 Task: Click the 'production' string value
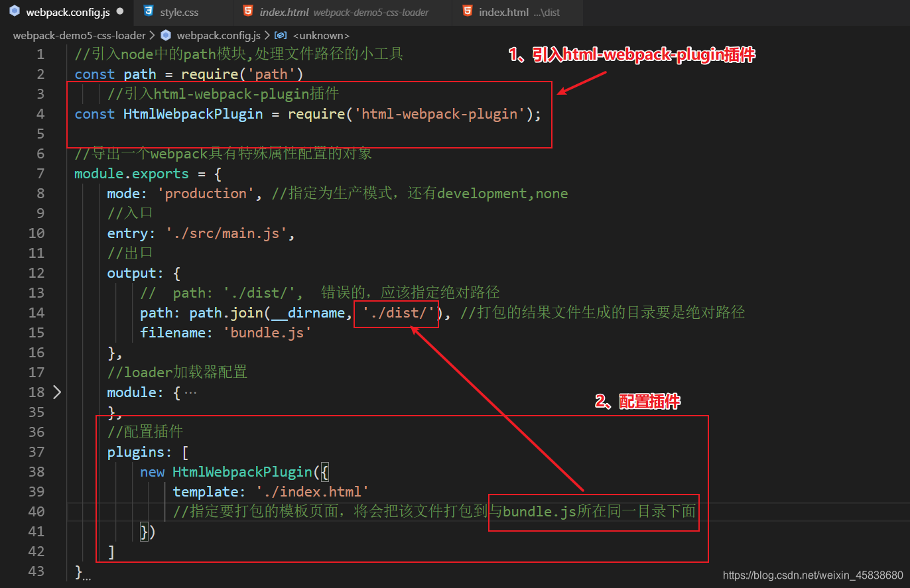(206, 193)
